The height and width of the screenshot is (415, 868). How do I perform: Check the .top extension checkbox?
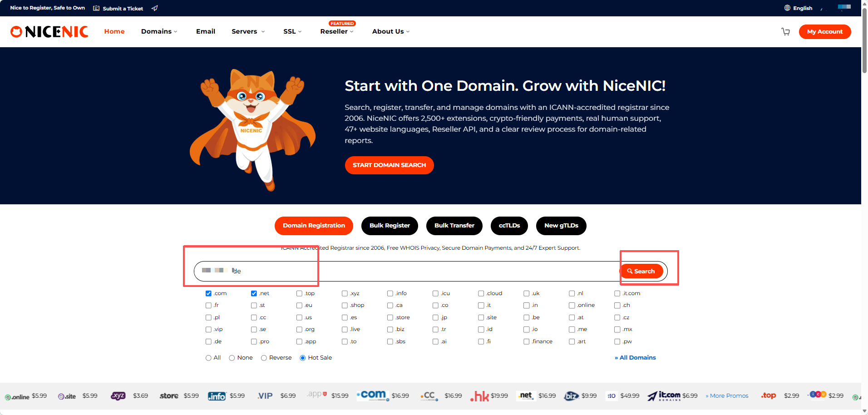coord(299,293)
